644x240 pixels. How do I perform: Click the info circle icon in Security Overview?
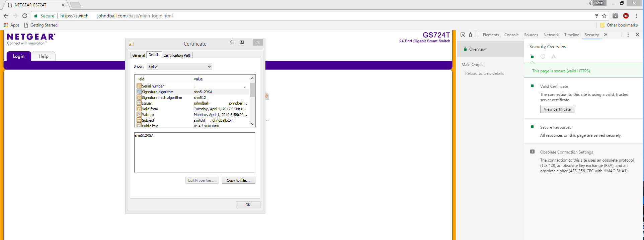[x=543, y=57]
